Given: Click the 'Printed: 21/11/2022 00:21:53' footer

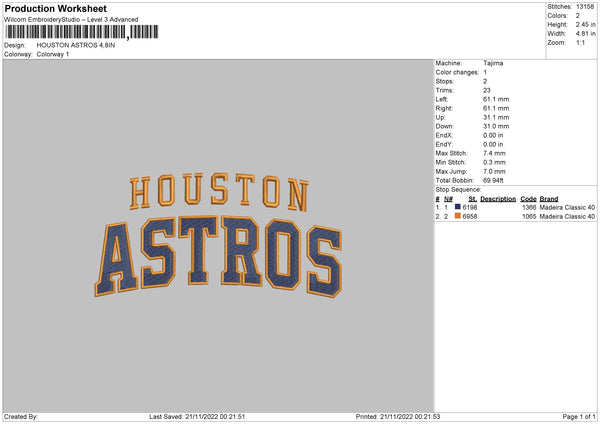Looking at the screenshot, I should point(398,417).
